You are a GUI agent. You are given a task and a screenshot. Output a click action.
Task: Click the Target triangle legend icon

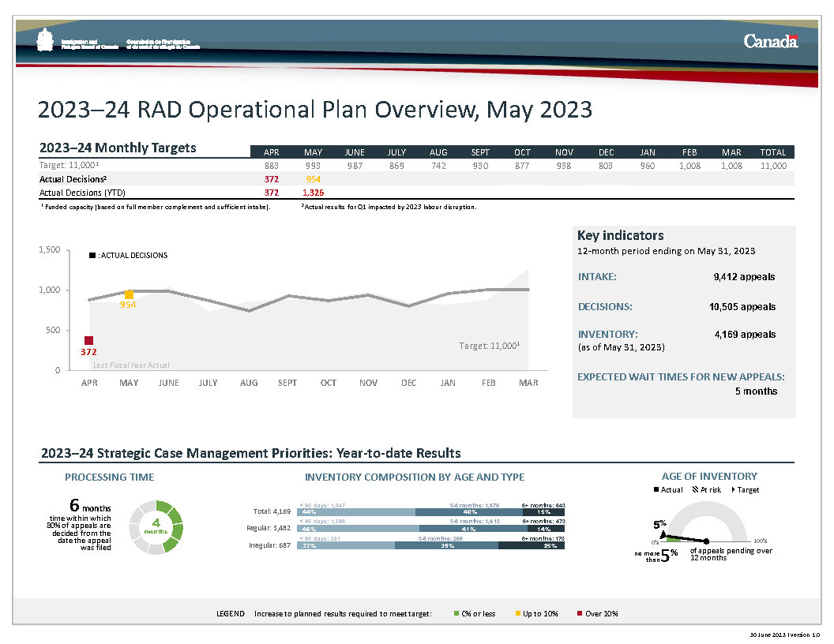coord(734,490)
